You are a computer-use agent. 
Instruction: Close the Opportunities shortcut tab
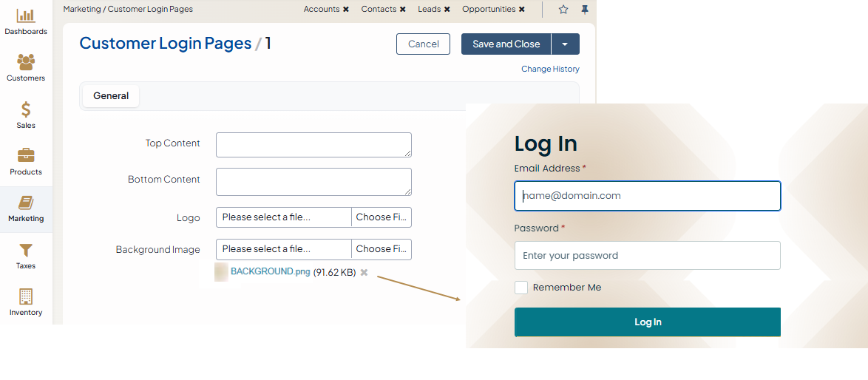521,10
